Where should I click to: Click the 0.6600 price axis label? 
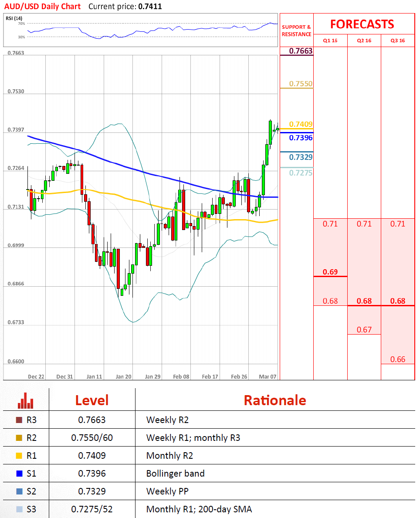point(16,362)
